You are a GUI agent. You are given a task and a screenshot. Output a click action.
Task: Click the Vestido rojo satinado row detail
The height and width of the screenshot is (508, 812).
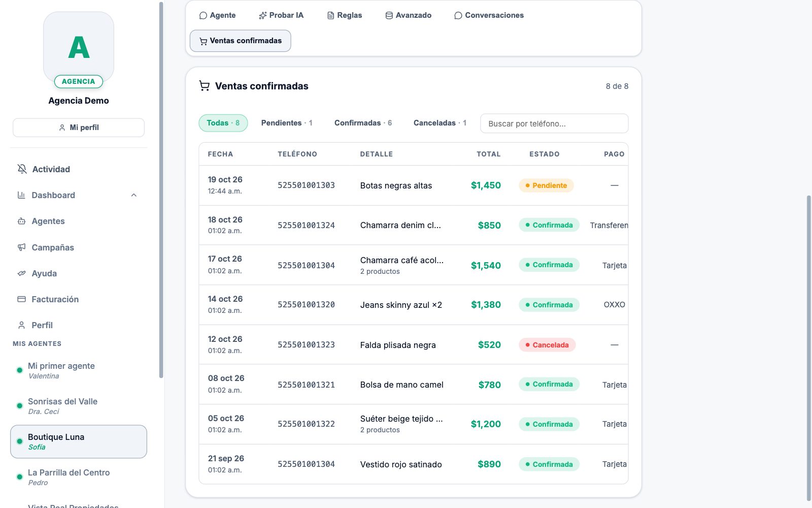coord(401,464)
